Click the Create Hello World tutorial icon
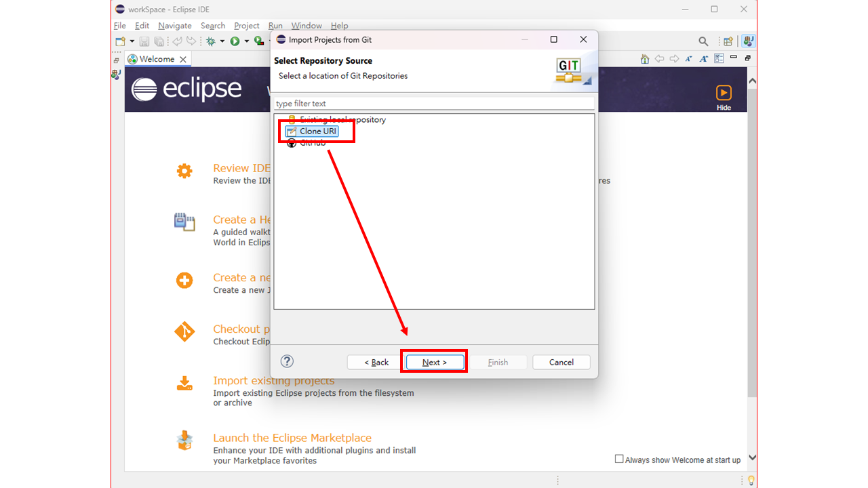This screenshot has height=488, width=868. pos(184,222)
